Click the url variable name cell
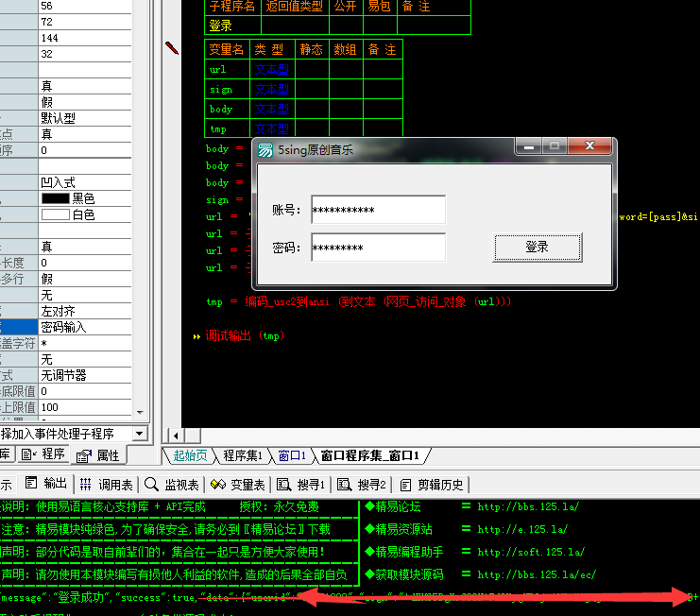 coord(228,69)
